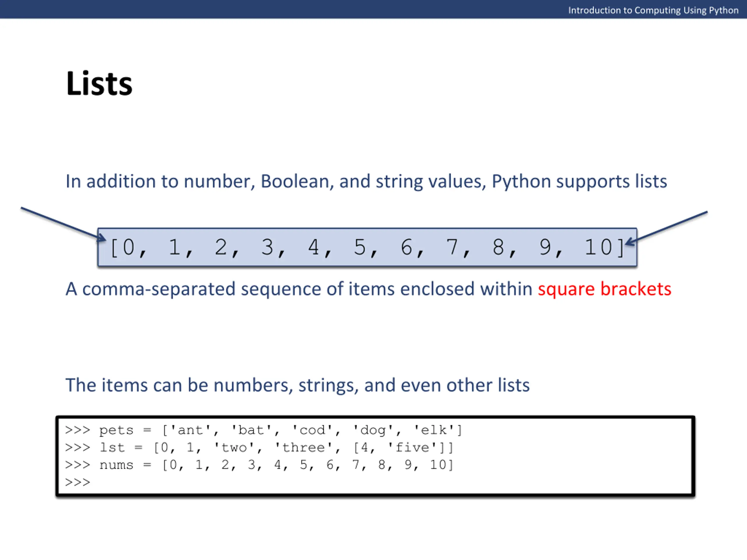Click the empty '>>>' prompt on the last line
Screen dimensions: 747x560
78,482
